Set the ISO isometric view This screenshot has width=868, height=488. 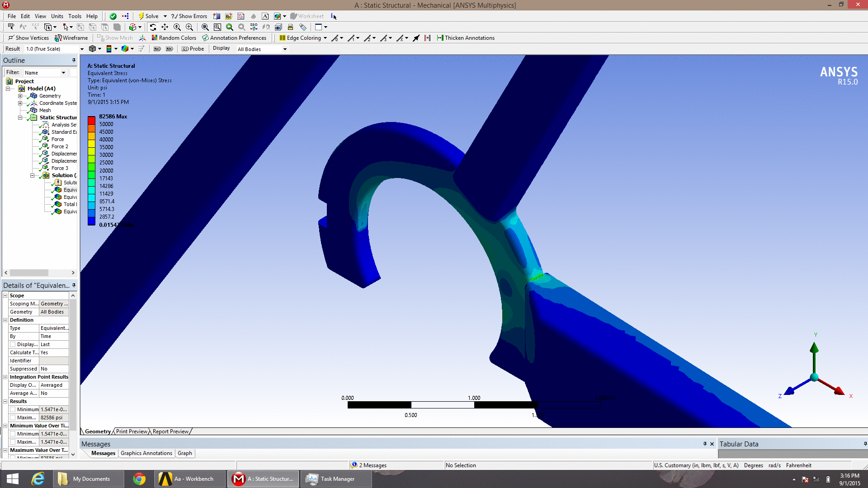pos(254,27)
